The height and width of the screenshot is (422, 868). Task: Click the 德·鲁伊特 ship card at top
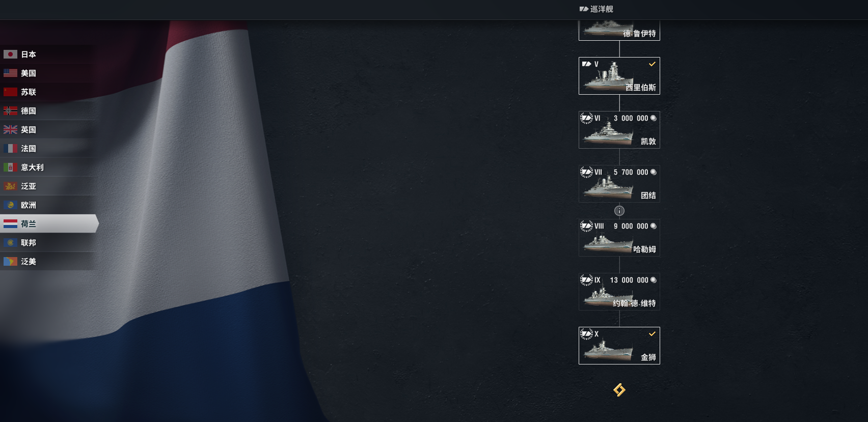[x=619, y=30]
